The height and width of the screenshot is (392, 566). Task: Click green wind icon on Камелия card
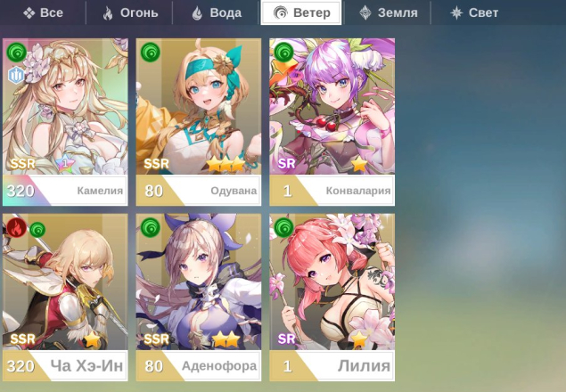[16, 53]
